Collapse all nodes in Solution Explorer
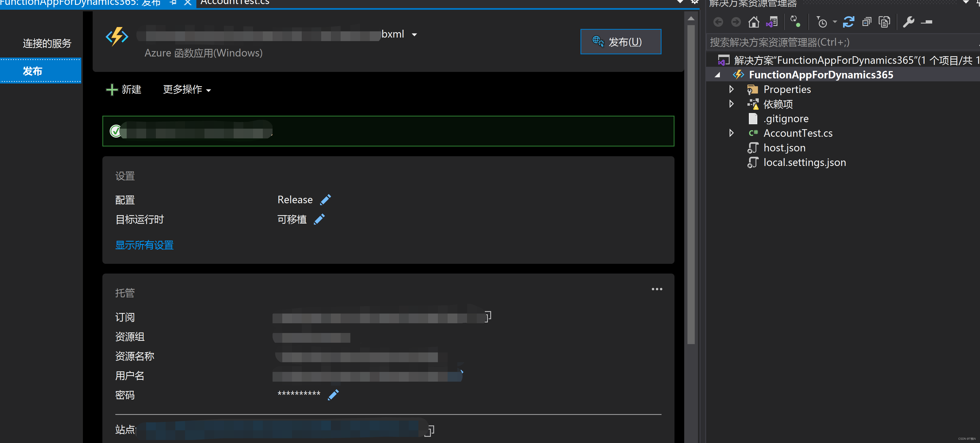Screen dimensions: 980x443 pyautogui.click(x=867, y=22)
